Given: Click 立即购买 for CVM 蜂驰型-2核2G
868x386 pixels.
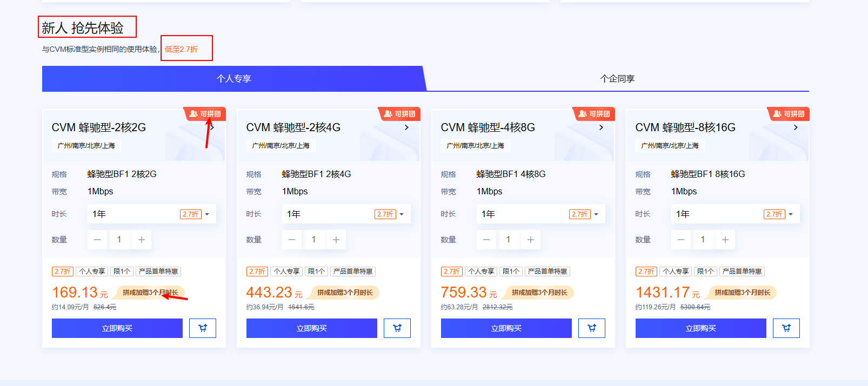Looking at the screenshot, I should click(x=117, y=328).
